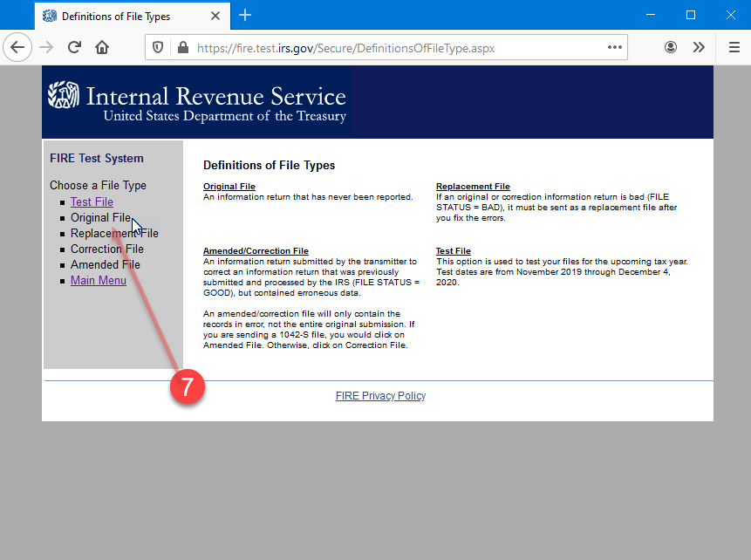Open the tracking protection shield panel
This screenshot has height=560, width=751.
(158, 48)
